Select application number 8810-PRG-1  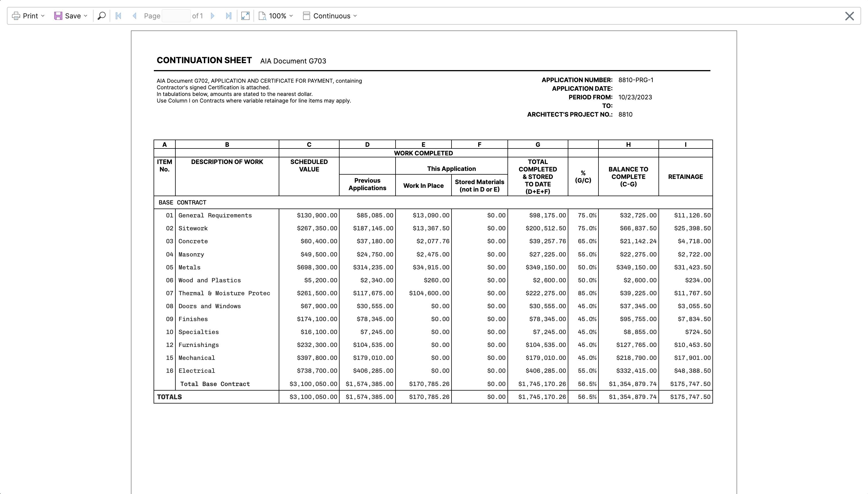pyautogui.click(x=636, y=80)
